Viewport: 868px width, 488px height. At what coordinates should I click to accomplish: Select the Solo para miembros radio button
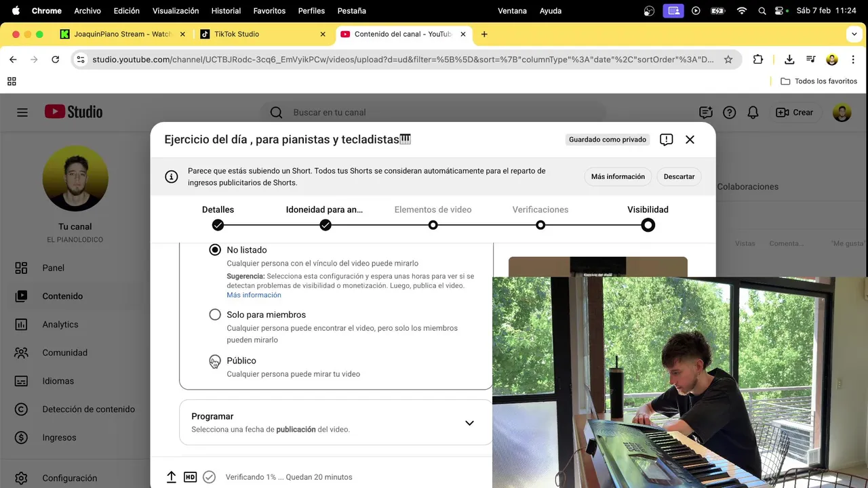[215, 314]
